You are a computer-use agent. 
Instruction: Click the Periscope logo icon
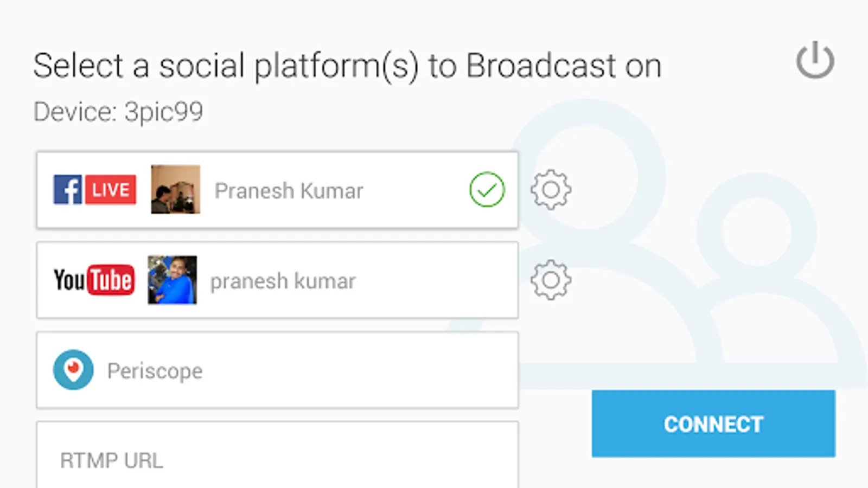[73, 370]
